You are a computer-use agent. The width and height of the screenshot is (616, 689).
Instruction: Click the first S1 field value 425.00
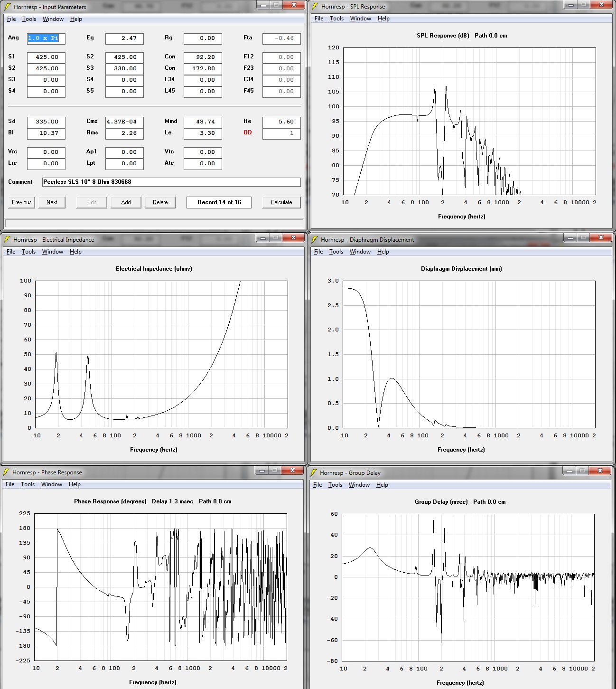46,57
